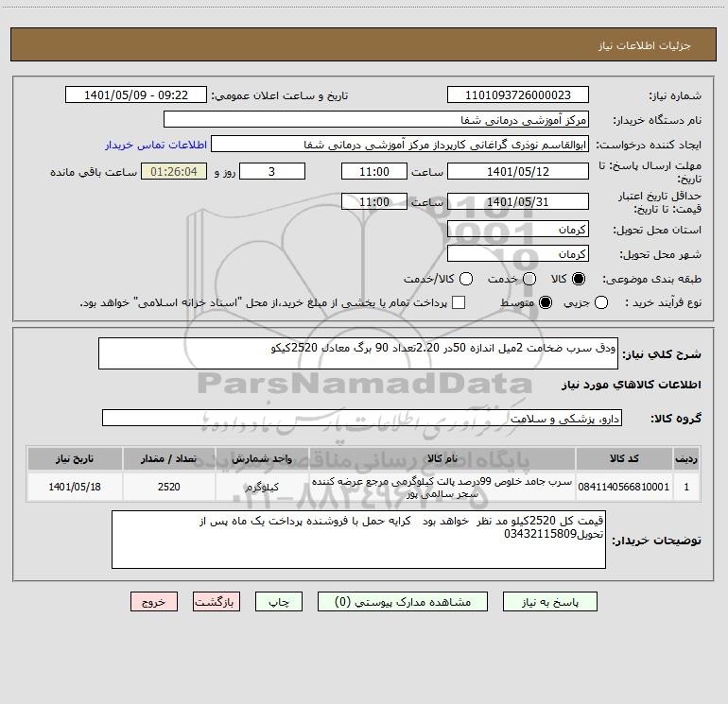This screenshot has height=704, width=728.
Task: Select the جزیی purchase type radio
Action: [x=600, y=302]
